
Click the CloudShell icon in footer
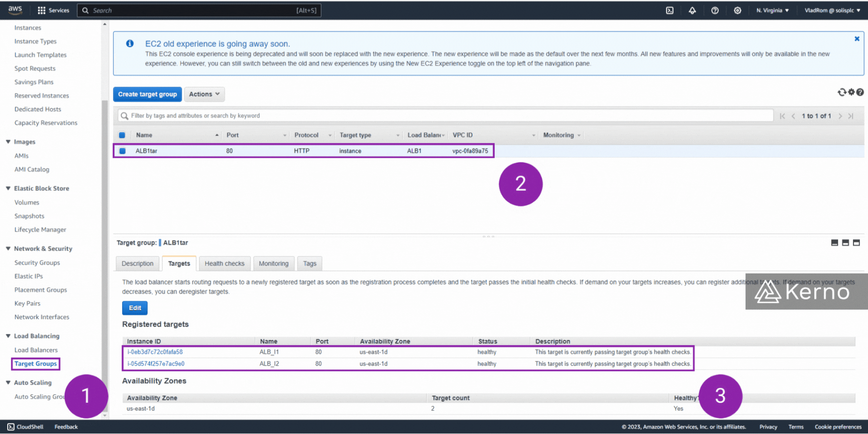pyautogui.click(x=11, y=427)
